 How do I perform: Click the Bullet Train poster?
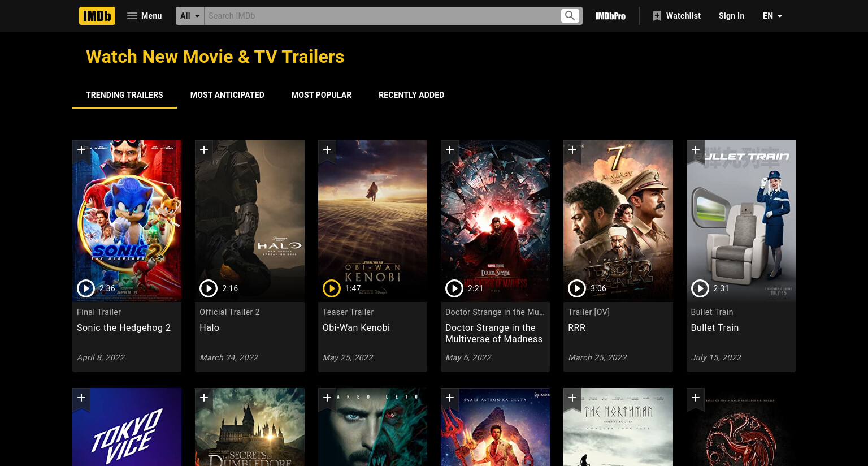coord(741,221)
